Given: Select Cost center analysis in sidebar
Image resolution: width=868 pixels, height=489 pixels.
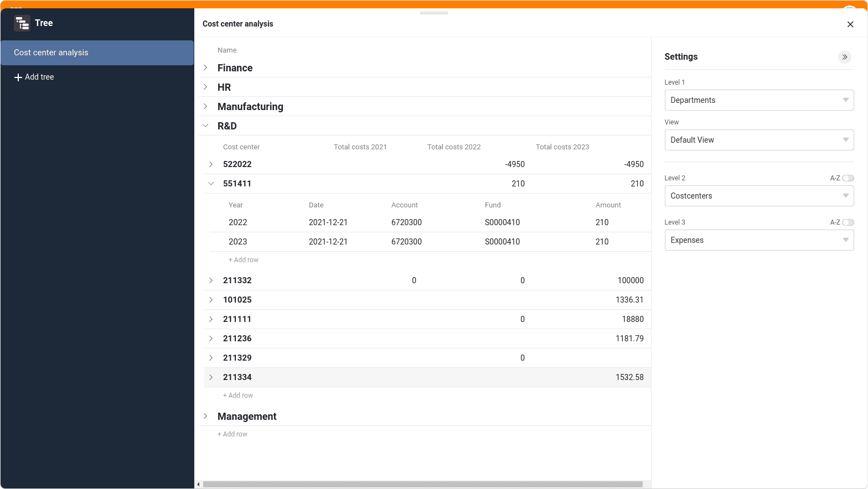Looking at the screenshot, I should pos(97,53).
